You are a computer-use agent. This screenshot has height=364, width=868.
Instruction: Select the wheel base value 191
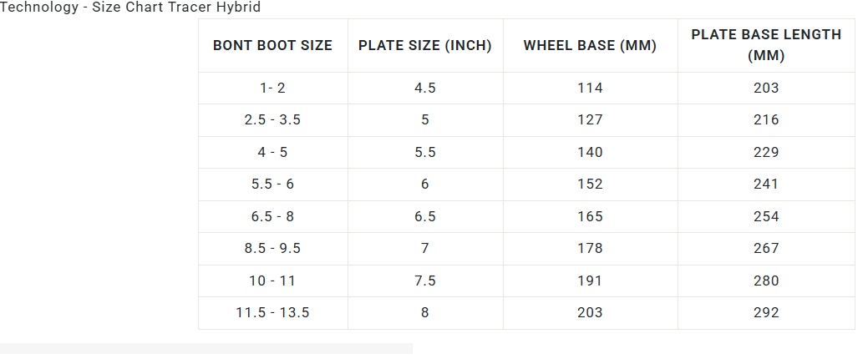[x=590, y=281]
